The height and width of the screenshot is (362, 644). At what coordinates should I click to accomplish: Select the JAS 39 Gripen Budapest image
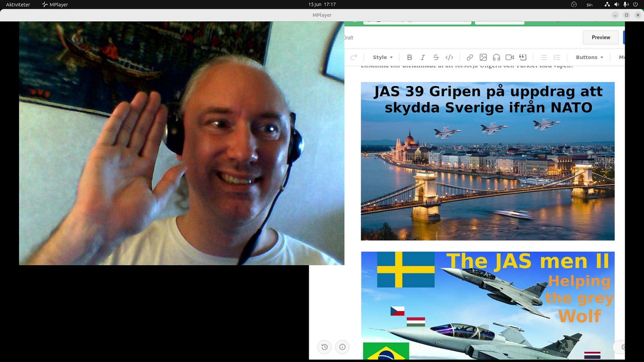(487, 161)
